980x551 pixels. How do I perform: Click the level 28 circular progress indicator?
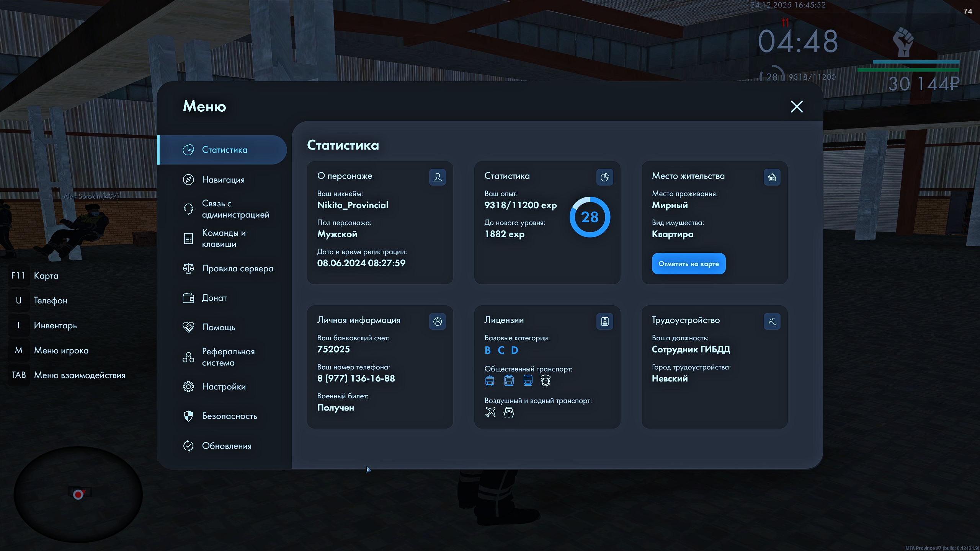(x=590, y=217)
